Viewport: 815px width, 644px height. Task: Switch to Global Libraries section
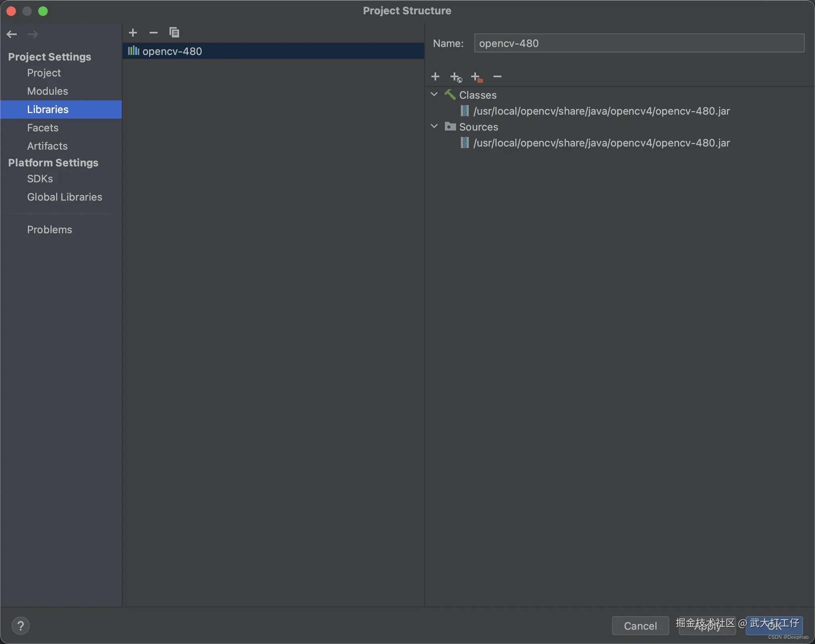pyautogui.click(x=64, y=197)
